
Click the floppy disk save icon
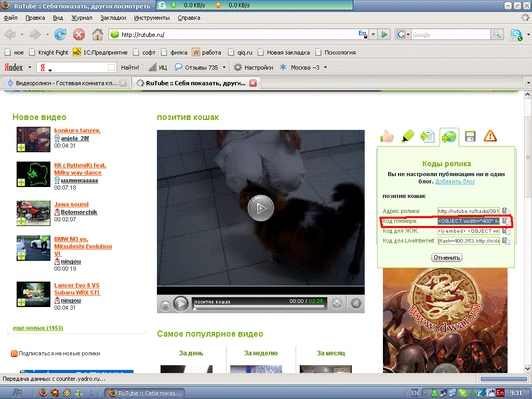coord(470,137)
